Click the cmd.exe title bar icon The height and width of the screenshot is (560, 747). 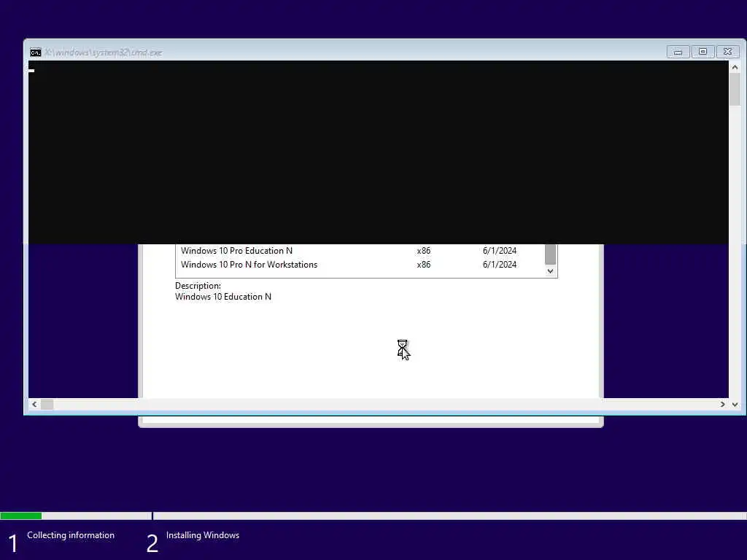pos(35,52)
